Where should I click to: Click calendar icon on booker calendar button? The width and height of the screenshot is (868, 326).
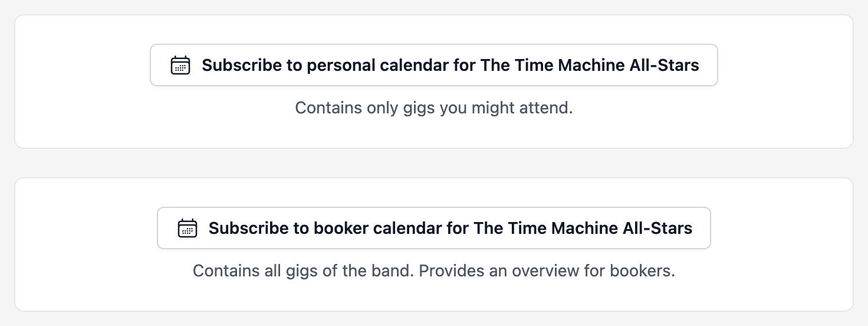[188, 228]
